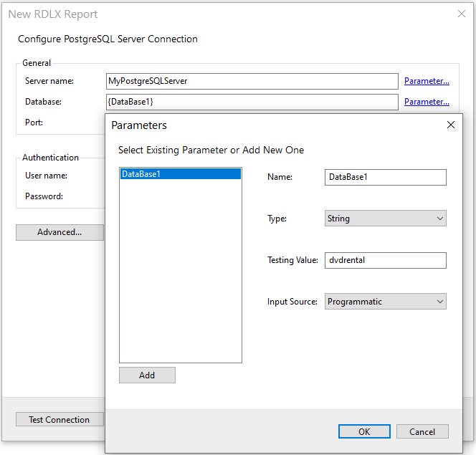This screenshot has height=455, width=476.
Task: Click the Testing Value field with dvdrental
Action: [386, 260]
